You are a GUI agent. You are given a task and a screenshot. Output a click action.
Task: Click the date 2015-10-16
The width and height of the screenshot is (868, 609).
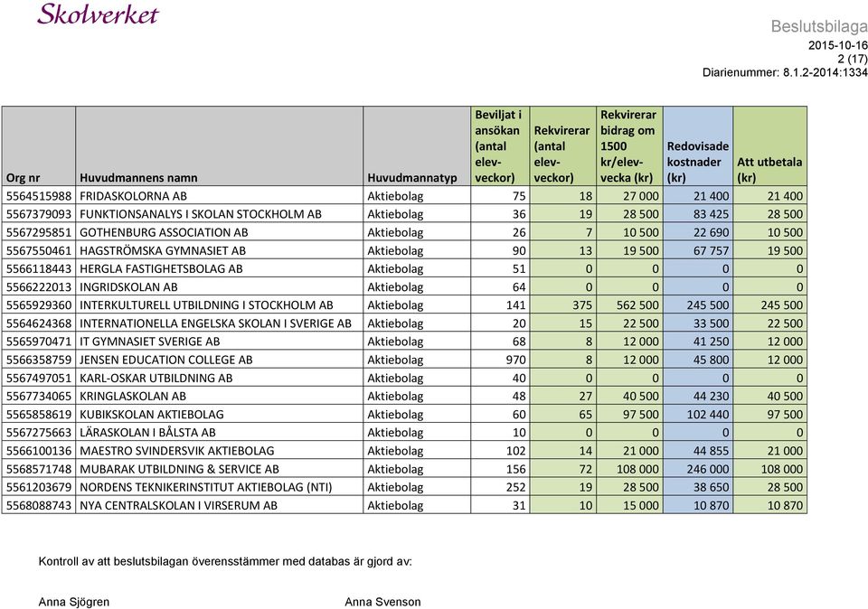point(837,45)
